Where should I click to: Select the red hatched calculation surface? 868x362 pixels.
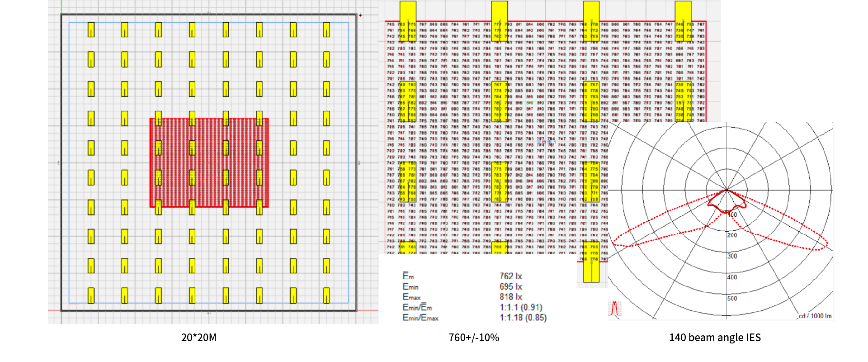(209, 163)
